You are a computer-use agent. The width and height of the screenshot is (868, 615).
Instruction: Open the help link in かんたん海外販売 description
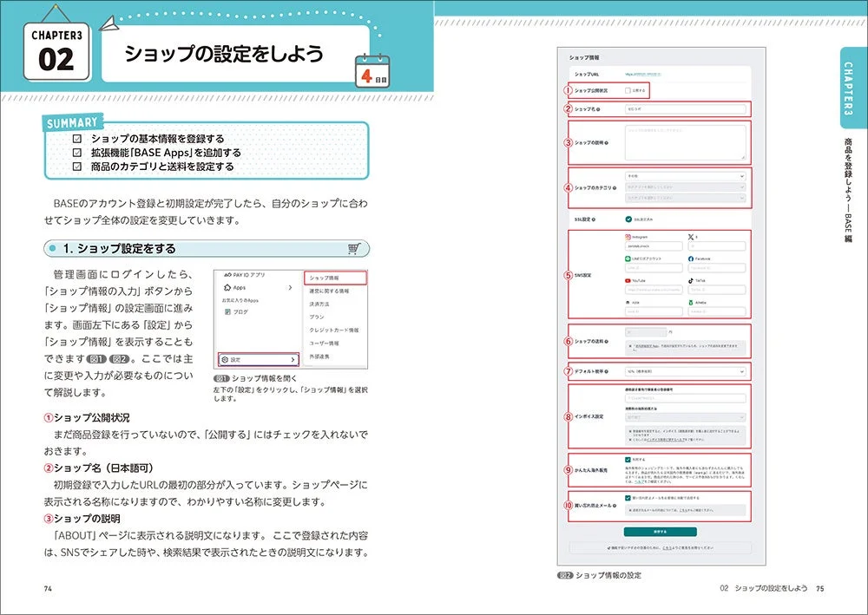tap(638, 481)
